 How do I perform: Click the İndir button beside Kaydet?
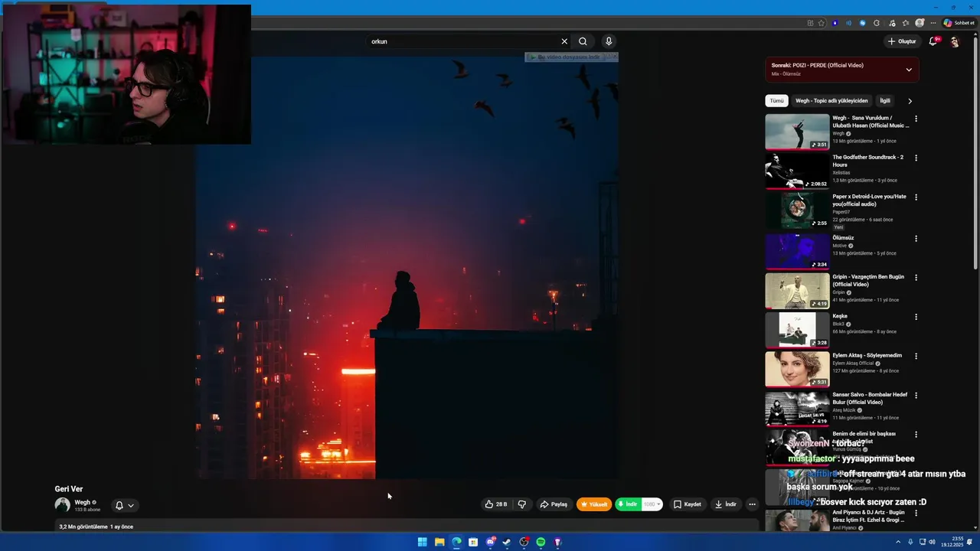726,504
